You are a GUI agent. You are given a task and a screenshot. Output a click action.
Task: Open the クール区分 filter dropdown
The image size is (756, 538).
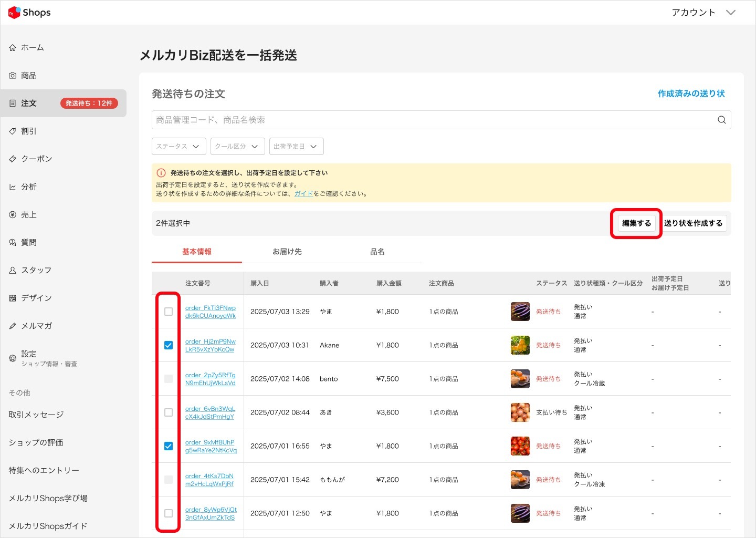238,147
